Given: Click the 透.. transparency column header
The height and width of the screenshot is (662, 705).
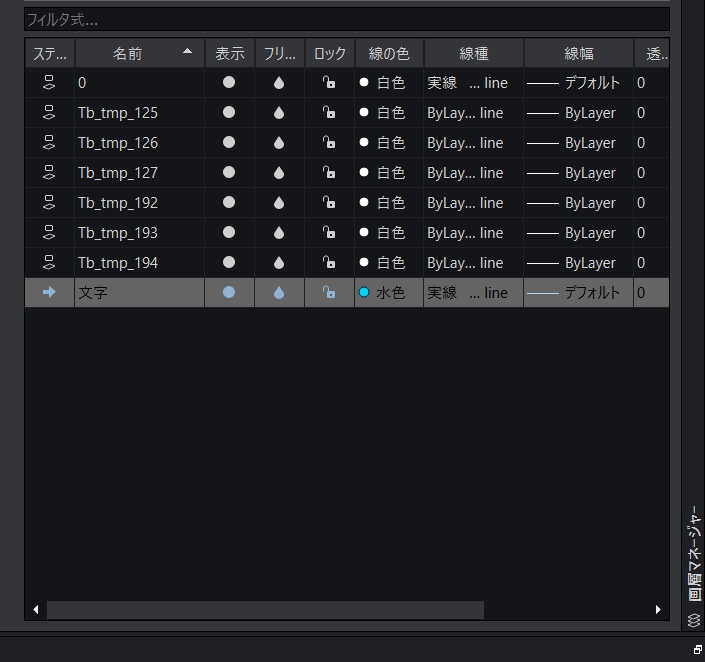Looking at the screenshot, I should tap(652, 54).
